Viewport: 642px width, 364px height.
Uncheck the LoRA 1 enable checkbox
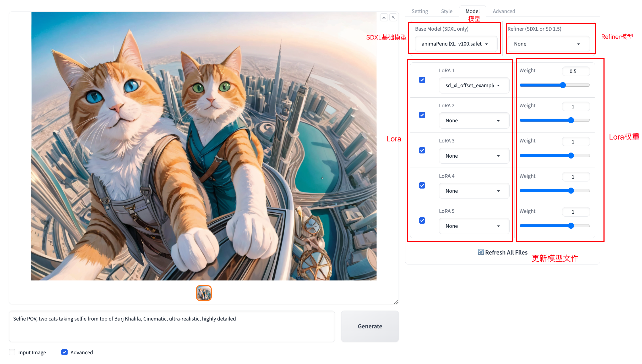(422, 80)
